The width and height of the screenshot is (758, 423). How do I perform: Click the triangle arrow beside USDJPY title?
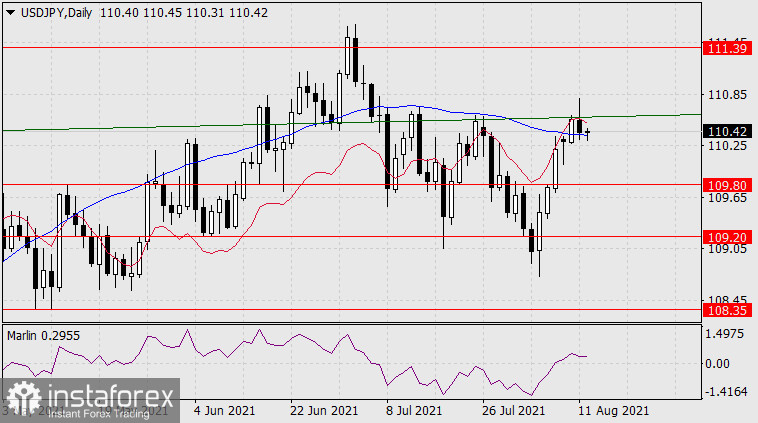pyautogui.click(x=8, y=10)
